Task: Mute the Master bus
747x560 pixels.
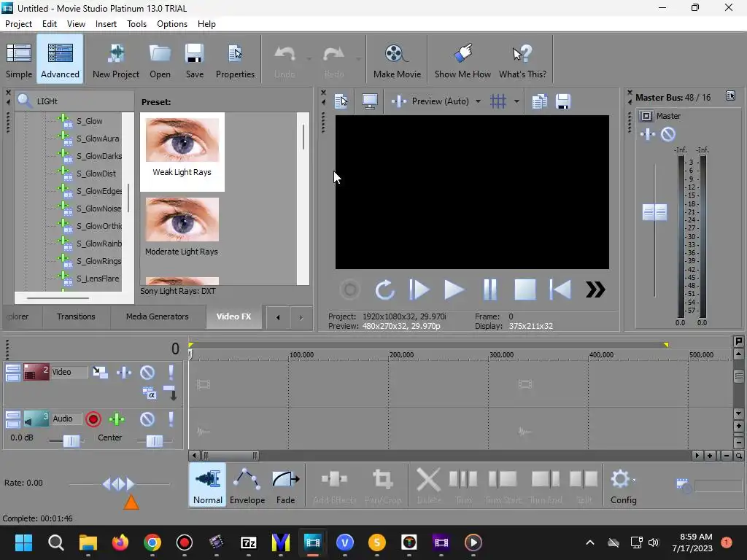Action: [668, 134]
